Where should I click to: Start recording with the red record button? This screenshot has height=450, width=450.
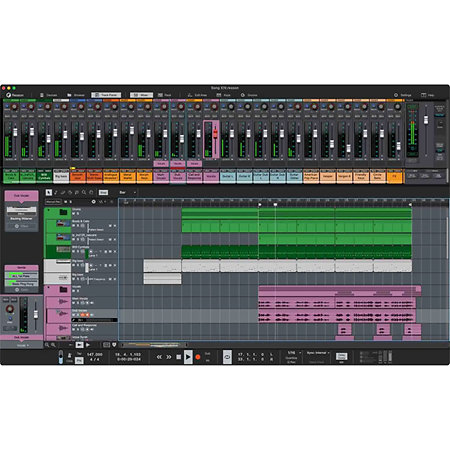pyautogui.click(x=198, y=357)
